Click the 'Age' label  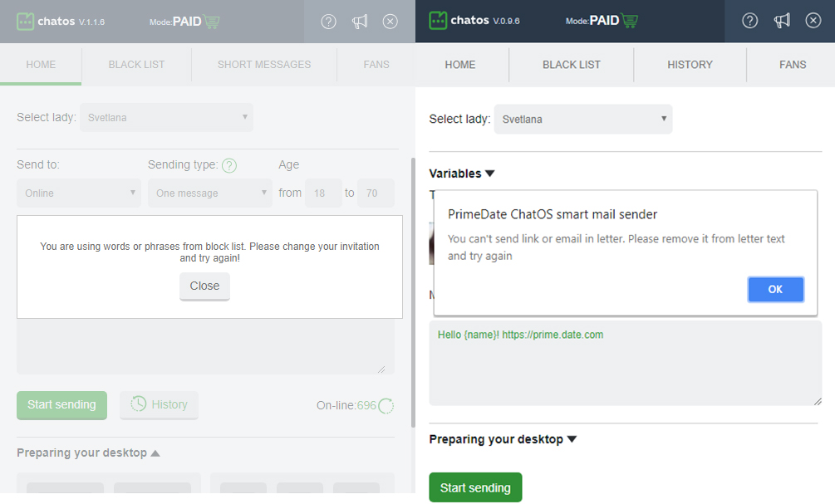pos(288,165)
